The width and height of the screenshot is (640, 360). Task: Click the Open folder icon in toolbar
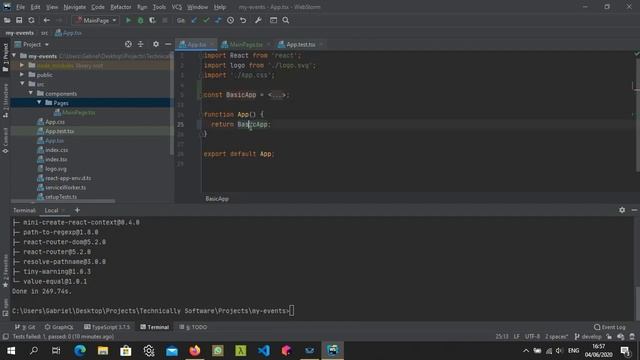click(x=7, y=20)
